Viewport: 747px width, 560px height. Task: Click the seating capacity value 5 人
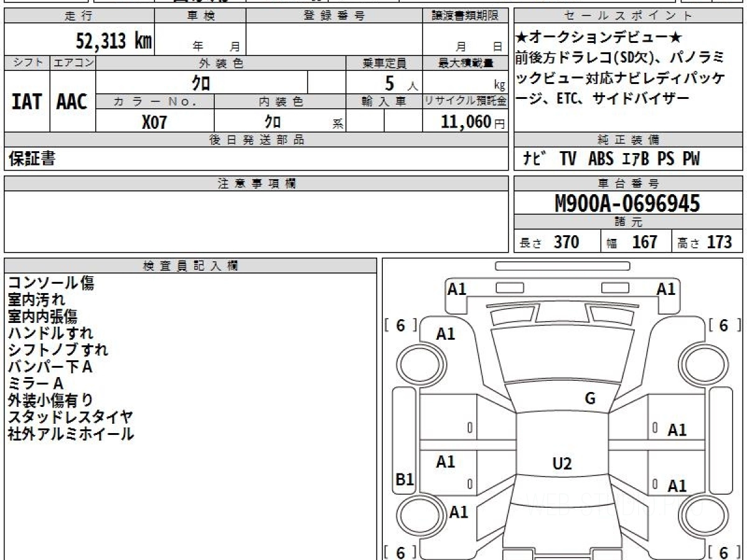coord(402,83)
